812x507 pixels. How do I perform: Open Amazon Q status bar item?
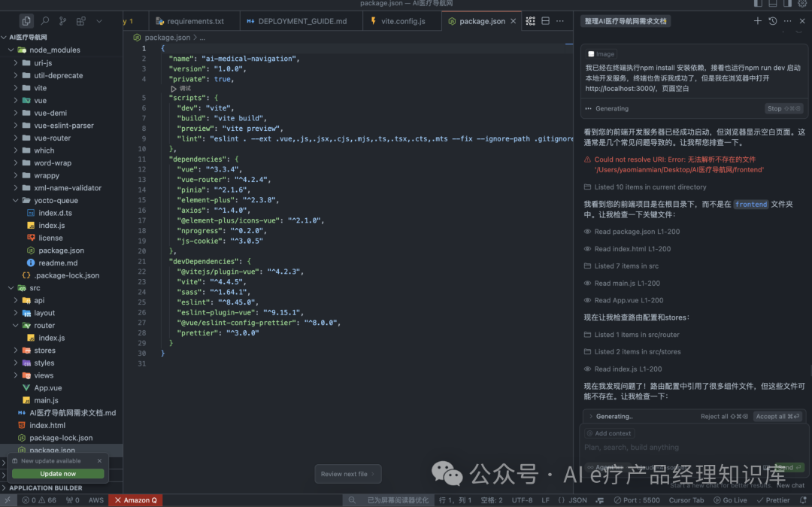135,499
